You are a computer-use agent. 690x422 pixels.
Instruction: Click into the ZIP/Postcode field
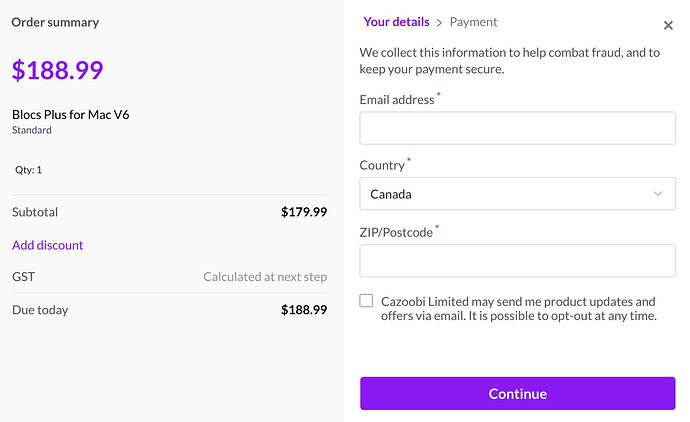point(517,261)
